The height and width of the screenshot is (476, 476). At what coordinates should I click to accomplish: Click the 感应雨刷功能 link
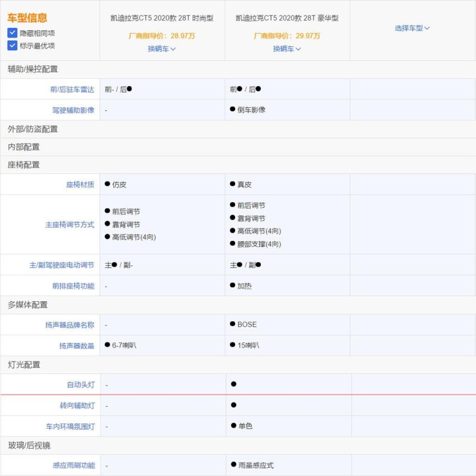pyautogui.click(x=74, y=465)
